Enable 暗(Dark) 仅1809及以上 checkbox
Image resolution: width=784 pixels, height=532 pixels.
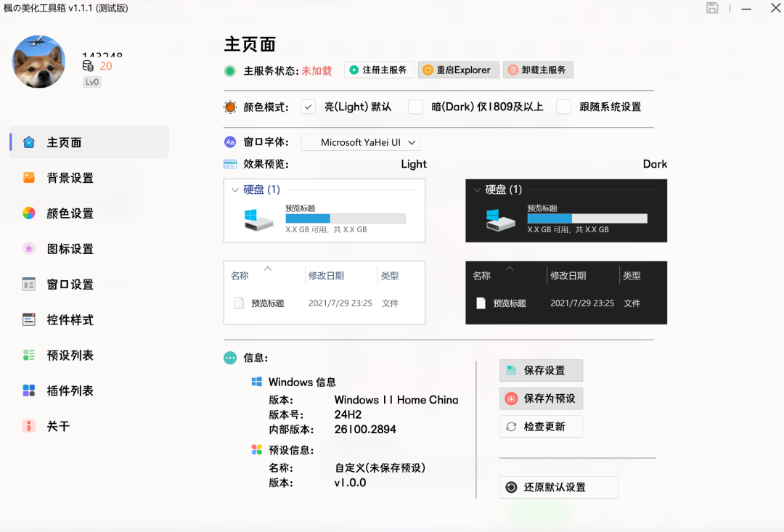pyautogui.click(x=415, y=107)
